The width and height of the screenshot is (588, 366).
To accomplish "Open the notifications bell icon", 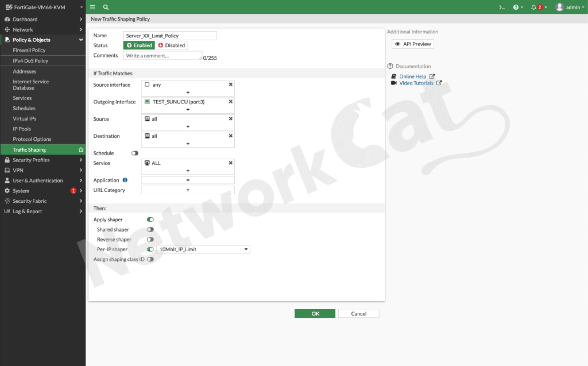I will pos(534,7).
